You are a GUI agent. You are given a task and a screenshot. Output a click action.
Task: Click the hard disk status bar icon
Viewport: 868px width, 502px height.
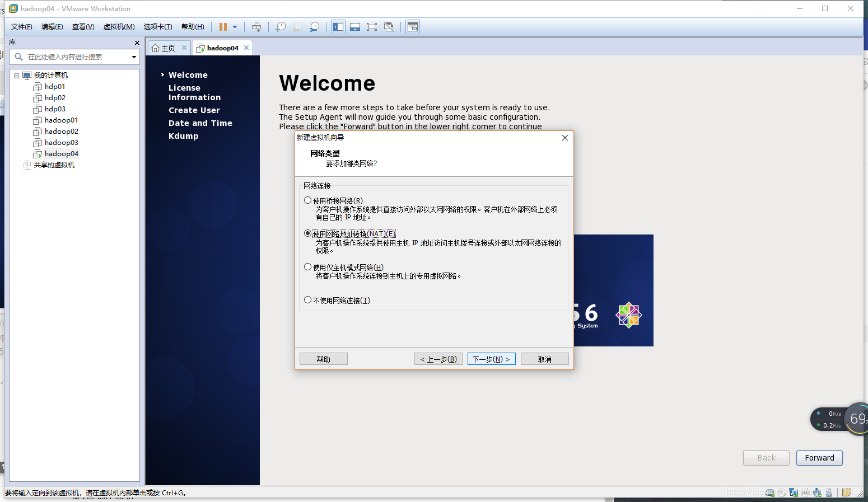pyautogui.click(x=770, y=492)
